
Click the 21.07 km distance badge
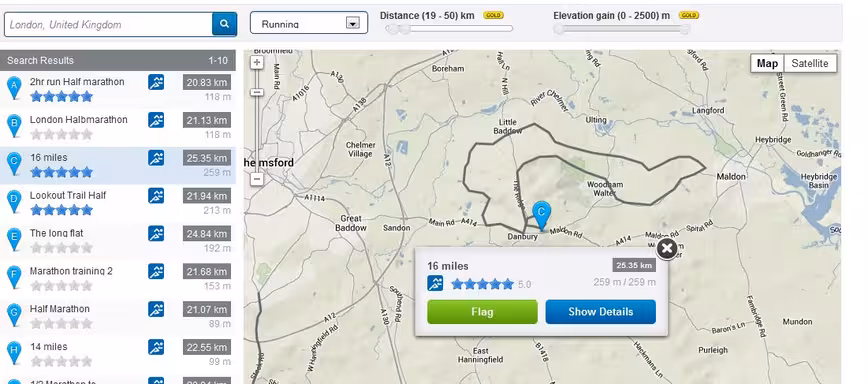(x=206, y=309)
